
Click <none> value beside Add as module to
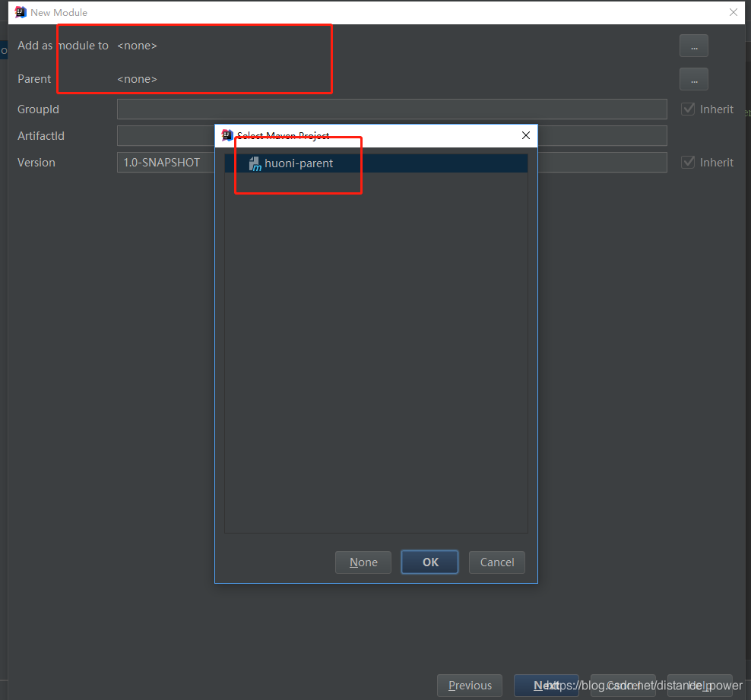click(x=137, y=46)
